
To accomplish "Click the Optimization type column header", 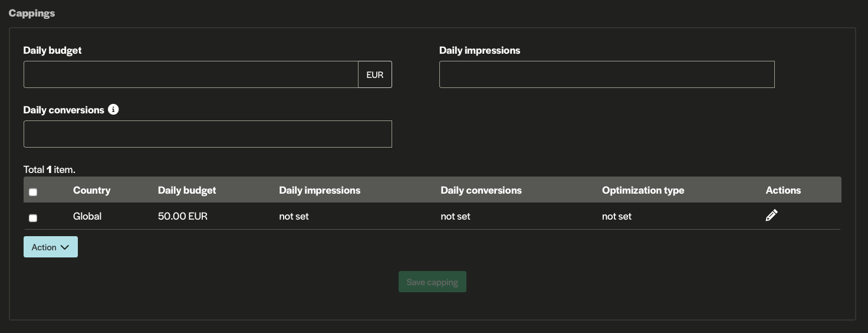I will click(x=643, y=190).
